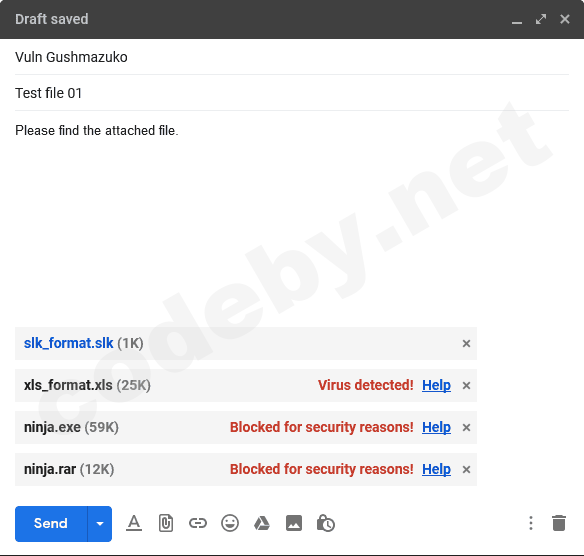
Task: Open Help link for Virus detected
Action: click(436, 385)
